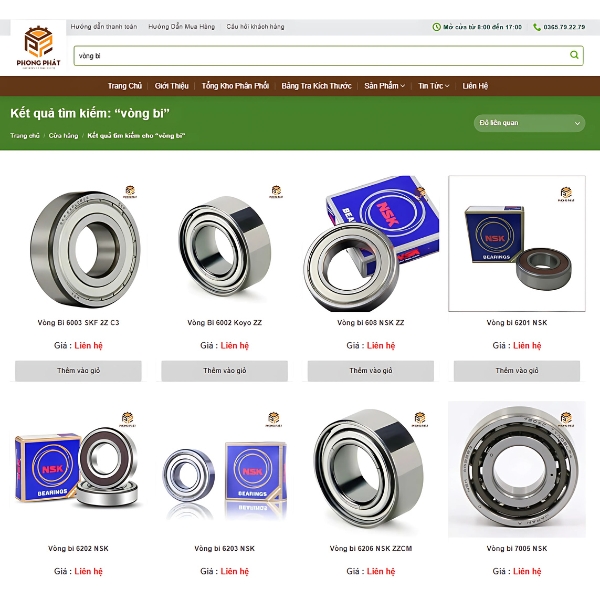Open the Vòng bi 6202 NSK image
This screenshot has height=600, width=600.
coord(78,470)
